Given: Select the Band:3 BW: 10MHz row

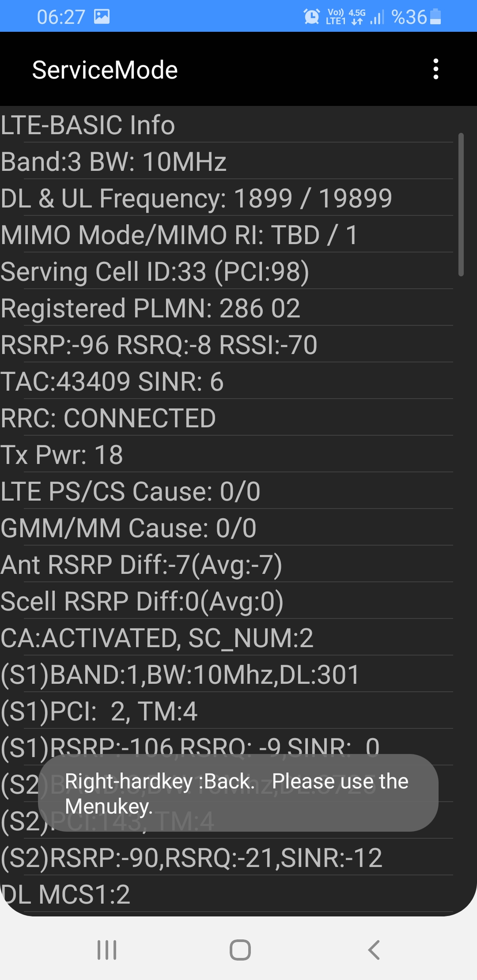Looking at the screenshot, I should point(227,161).
